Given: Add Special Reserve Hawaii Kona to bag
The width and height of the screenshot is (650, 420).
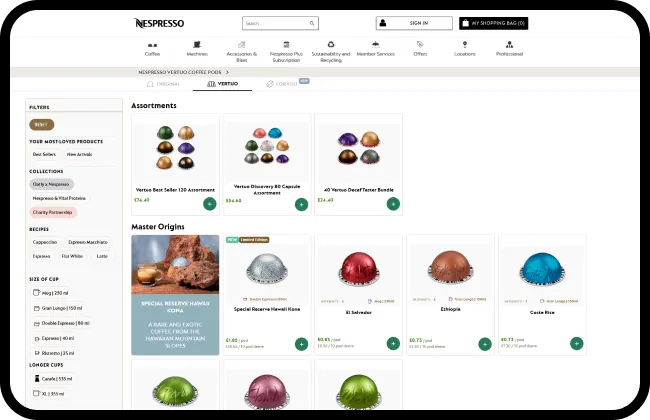Looking at the screenshot, I should [301, 344].
